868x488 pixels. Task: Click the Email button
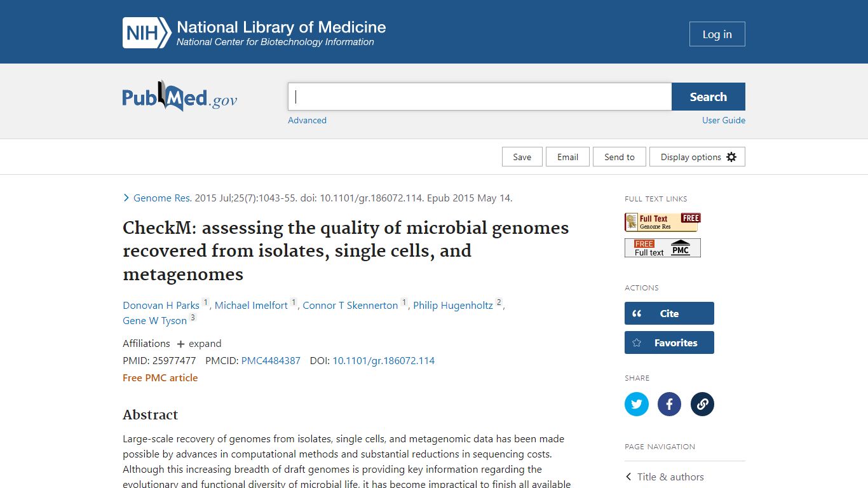(567, 157)
